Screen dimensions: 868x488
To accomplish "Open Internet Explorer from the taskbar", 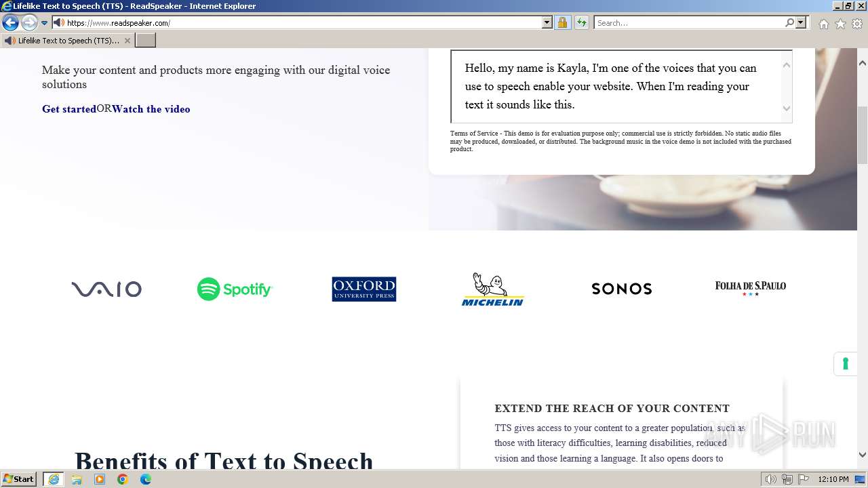I will tap(54, 479).
